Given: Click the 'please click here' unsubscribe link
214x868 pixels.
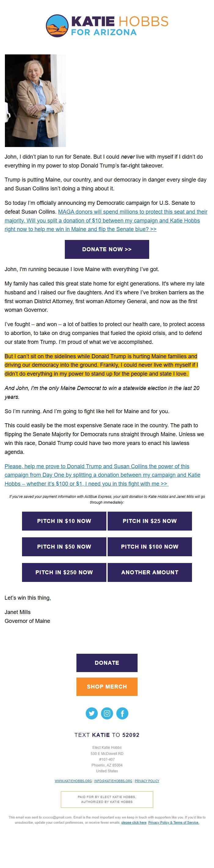Looking at the screenshot, I should click(134, 822).
